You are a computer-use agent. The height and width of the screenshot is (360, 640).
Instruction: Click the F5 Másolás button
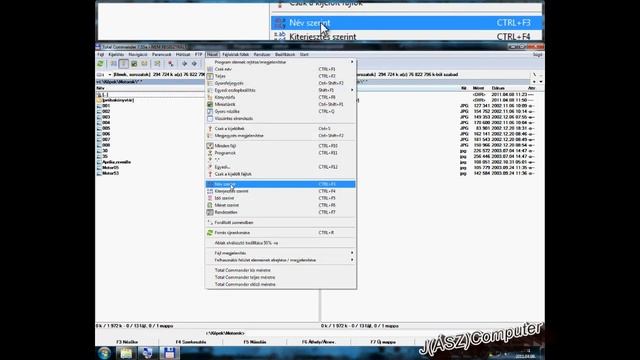pos(255,342)
